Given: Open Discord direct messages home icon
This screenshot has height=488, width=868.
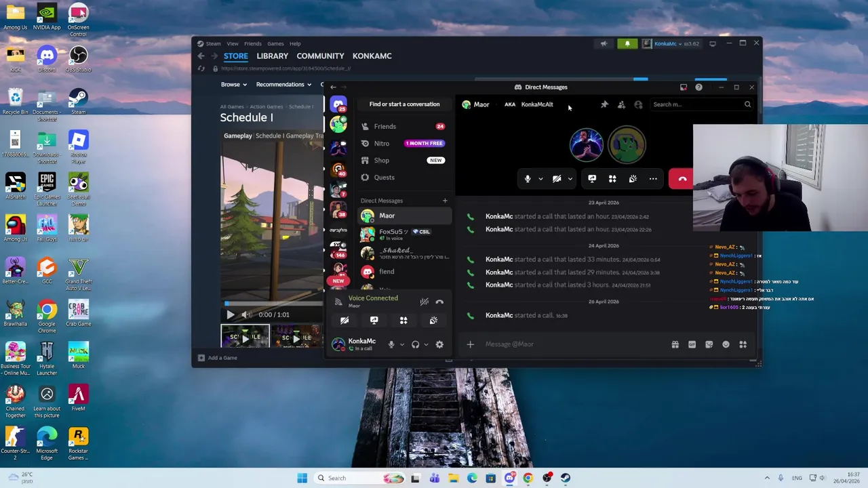Looking at the screenshot, I should [x=338, y=104].
